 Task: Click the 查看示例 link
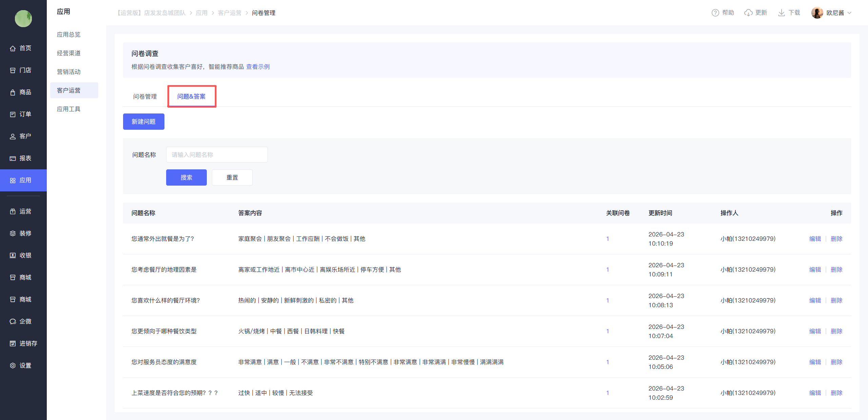tap(258, 67)
